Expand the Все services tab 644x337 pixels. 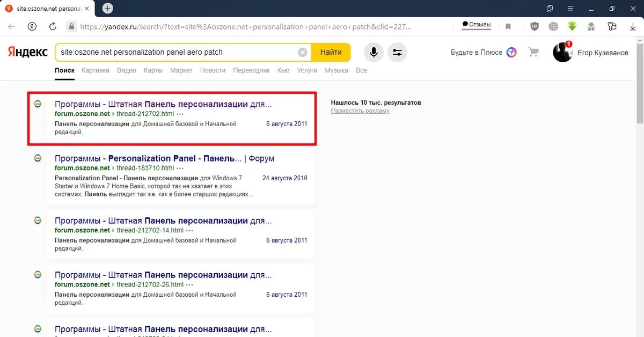tap(361, 70)
